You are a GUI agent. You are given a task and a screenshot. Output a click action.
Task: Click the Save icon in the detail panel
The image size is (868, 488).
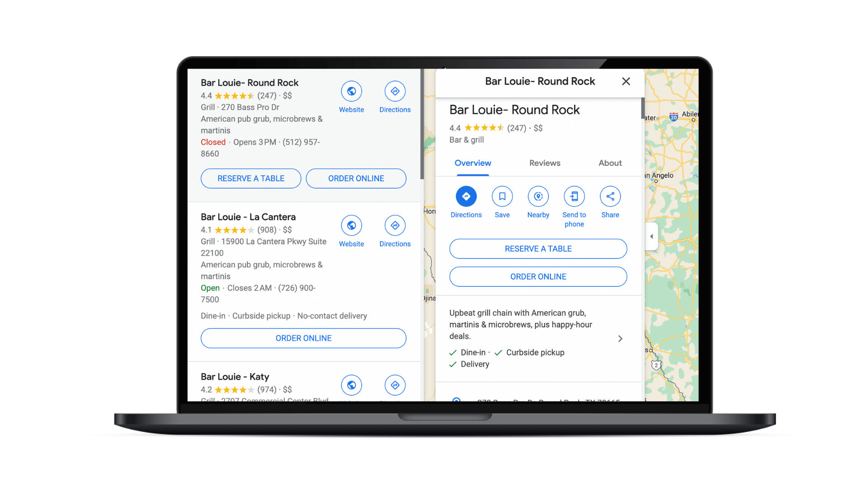pyautogui.click(x=502, y=196)
